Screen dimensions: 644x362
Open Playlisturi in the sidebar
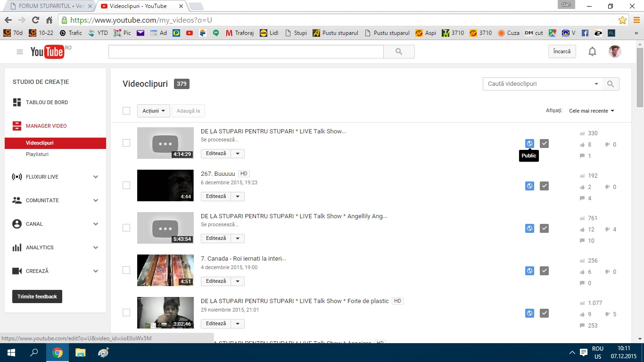pyautogui.click(x=37, y=154)
